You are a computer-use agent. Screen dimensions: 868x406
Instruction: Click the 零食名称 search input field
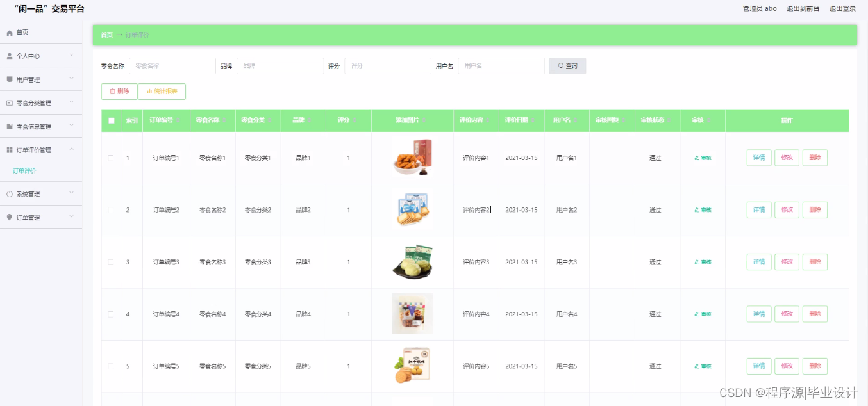point(172,66)
